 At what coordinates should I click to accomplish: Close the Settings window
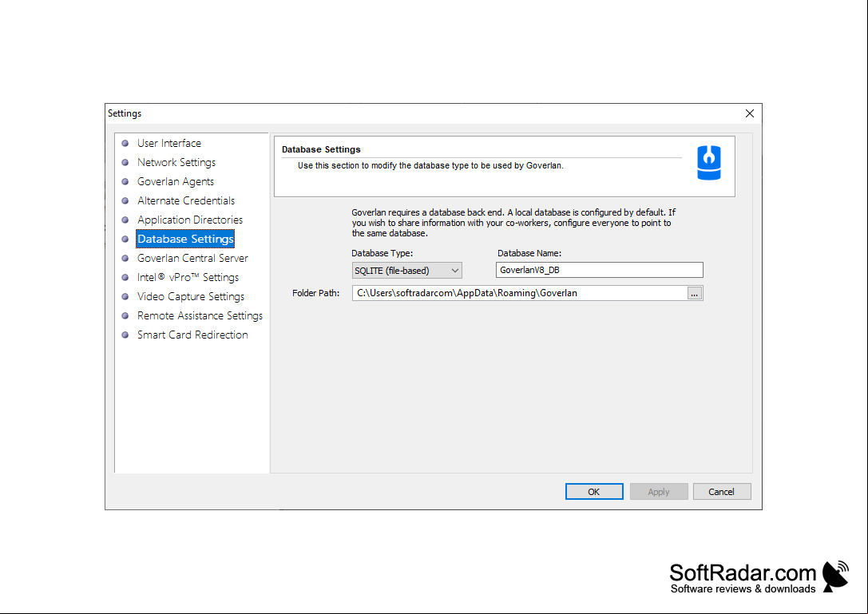click(750, 113)
